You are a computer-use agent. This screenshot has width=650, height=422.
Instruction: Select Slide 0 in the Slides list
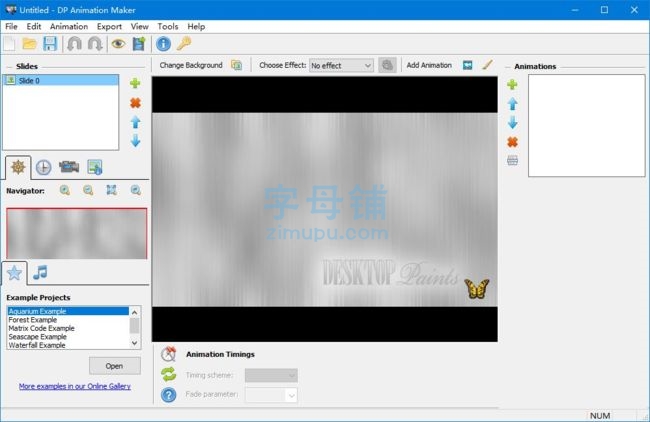click(x=61, y=80)
